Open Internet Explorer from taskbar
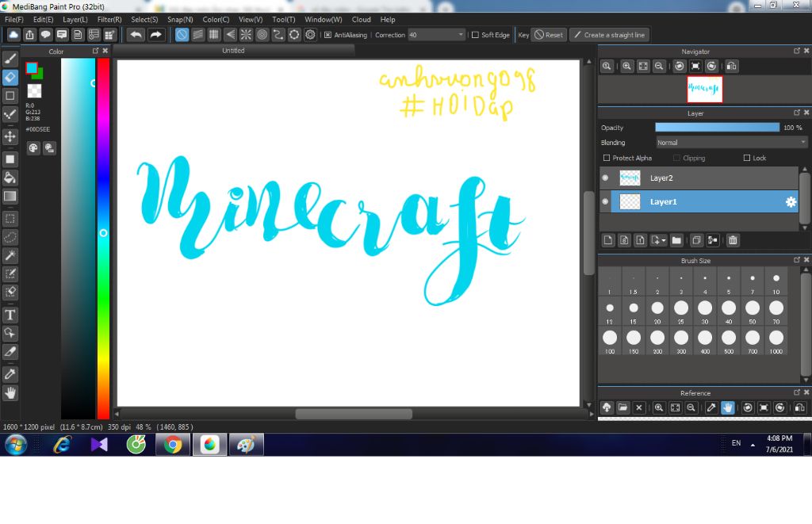Viewport: 812px width, 524px height. [x=62, y=445]
